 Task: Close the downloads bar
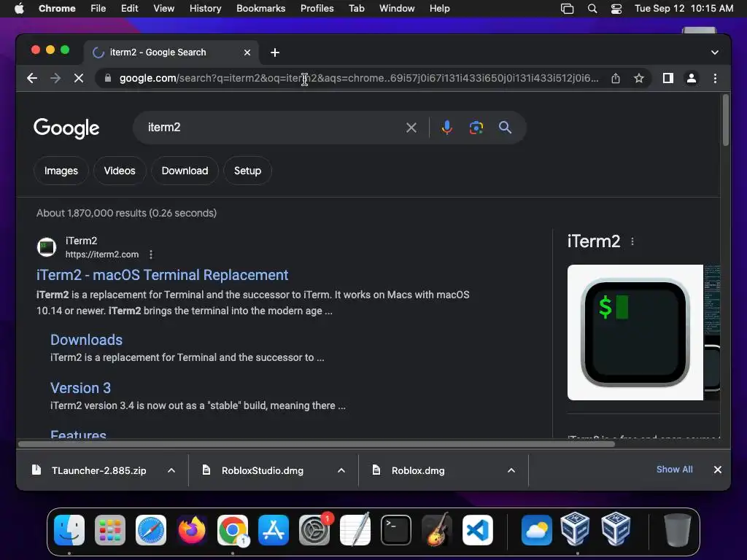(718, 470)
